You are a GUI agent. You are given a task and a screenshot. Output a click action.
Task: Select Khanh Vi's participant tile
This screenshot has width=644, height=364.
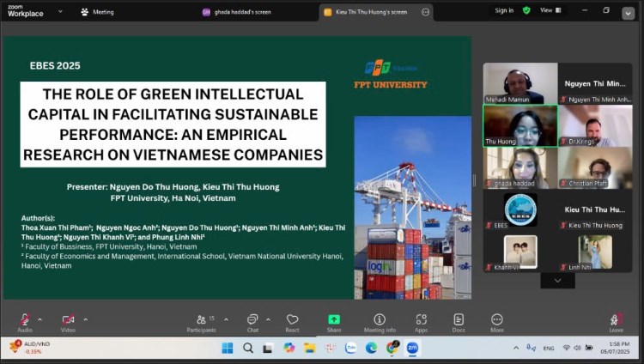point(520,252)
